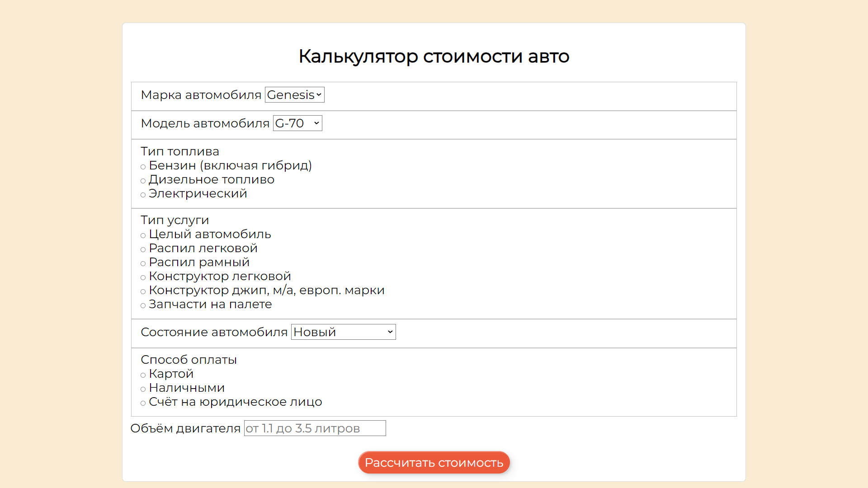Select fuel type Бензин (включая гибрид)
The height and width of the screenshot is (488, 868).
[x=143, y=167]
